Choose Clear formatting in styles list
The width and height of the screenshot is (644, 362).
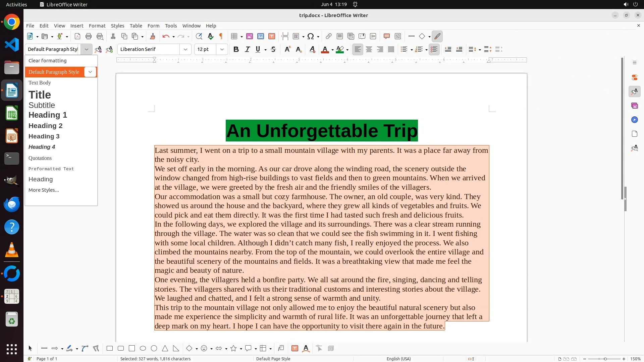tap(47, 61)
